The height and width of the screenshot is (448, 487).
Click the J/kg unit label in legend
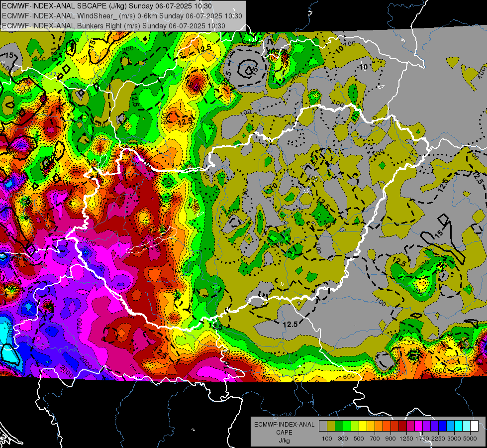point(284,441)
